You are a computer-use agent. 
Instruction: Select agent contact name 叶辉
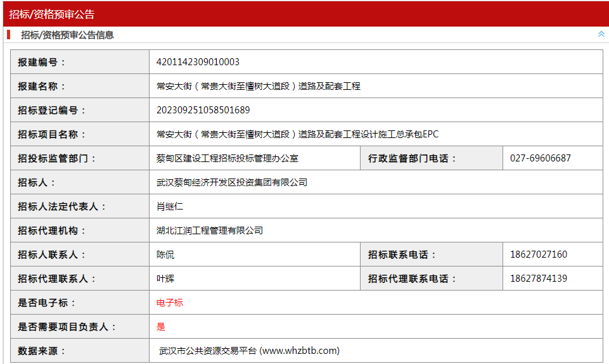[x=165, y=279]
